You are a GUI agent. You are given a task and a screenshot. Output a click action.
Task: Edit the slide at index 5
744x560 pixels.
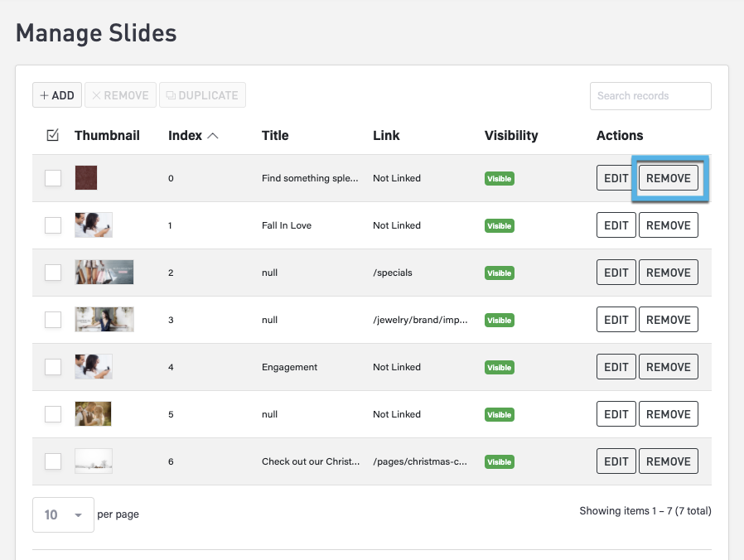point(616,414)
